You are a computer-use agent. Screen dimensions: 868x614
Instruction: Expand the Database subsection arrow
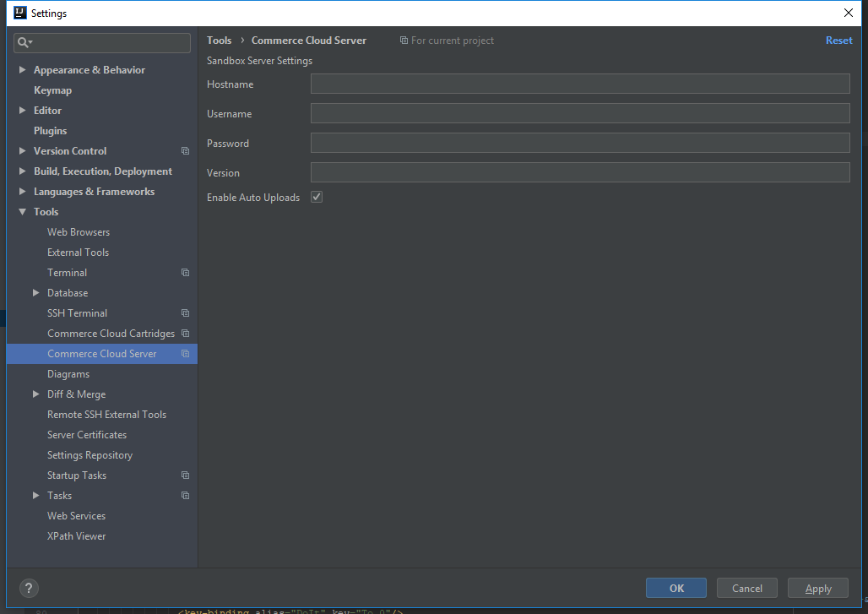click(36, 293)
